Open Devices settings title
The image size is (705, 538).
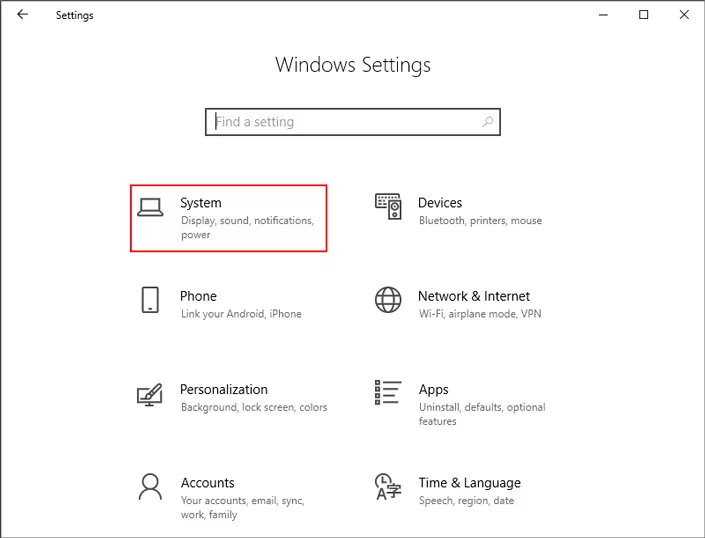(440, 203)
